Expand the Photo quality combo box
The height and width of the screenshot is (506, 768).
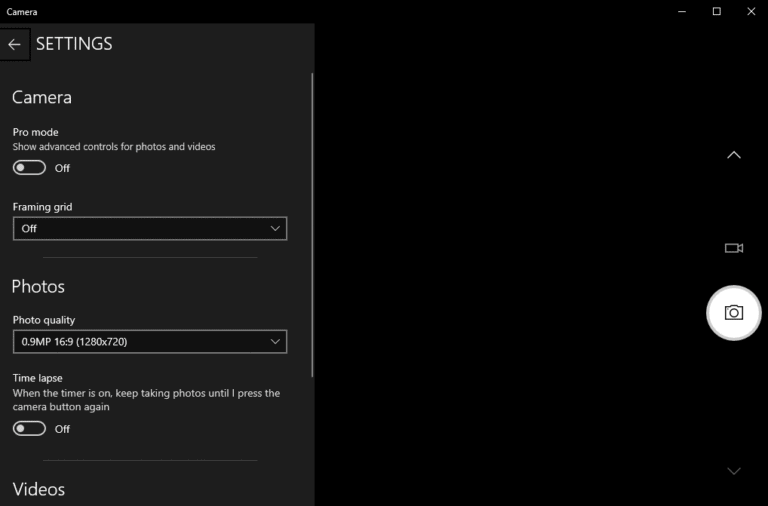(x=150, y=342)
